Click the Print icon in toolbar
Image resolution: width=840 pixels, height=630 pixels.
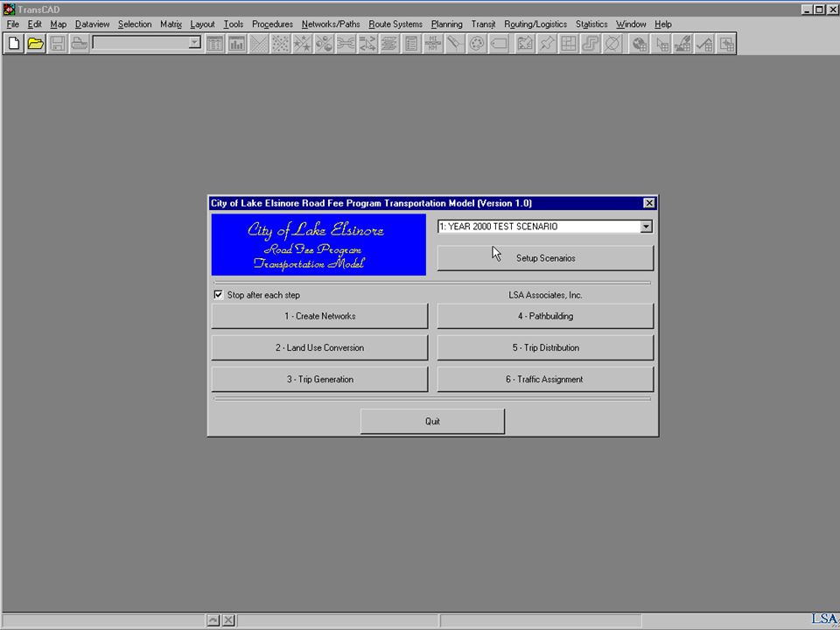pos(80,44)
